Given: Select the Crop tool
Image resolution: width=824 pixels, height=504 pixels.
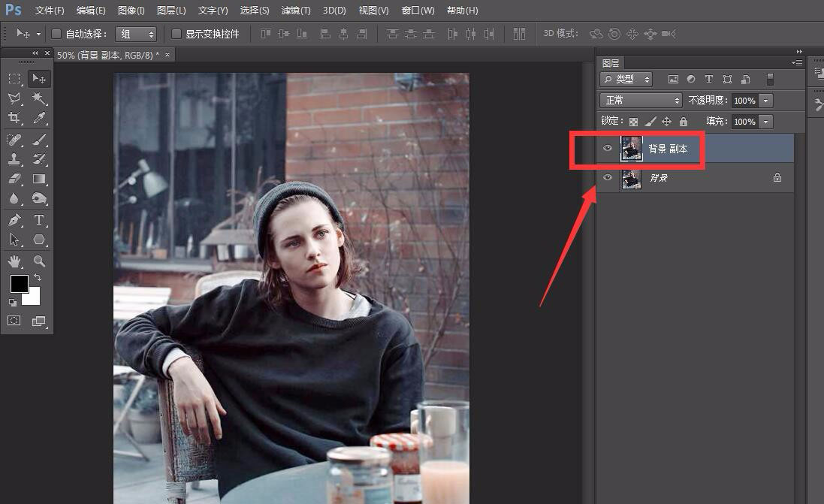Looking at the screenshot, I should pyautogui.click(x=14, y=119).
